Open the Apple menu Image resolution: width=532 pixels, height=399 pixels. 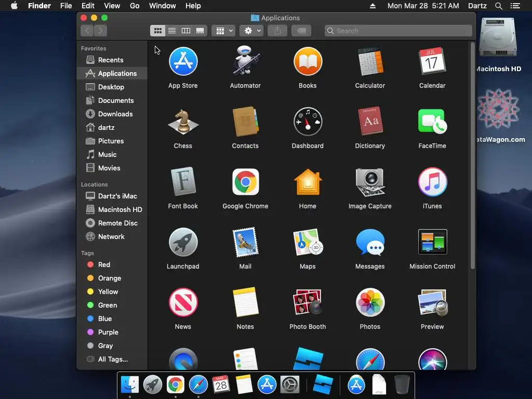point(14,6)
